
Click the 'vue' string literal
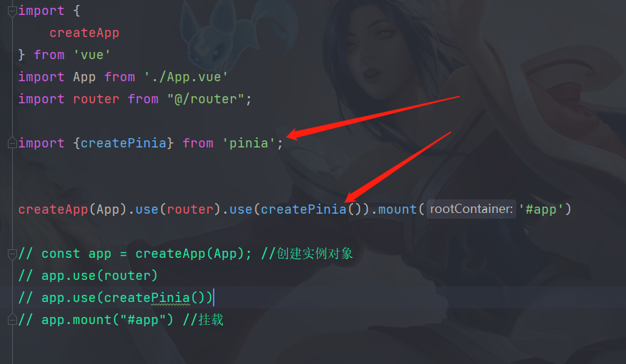92,55
